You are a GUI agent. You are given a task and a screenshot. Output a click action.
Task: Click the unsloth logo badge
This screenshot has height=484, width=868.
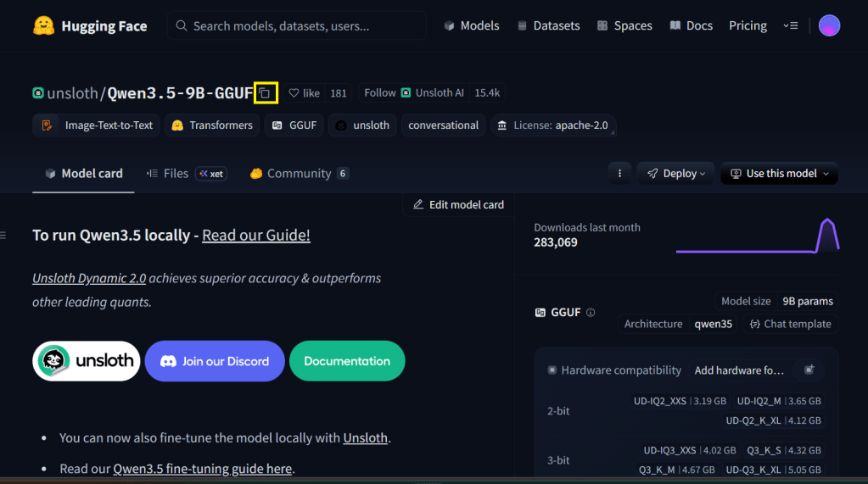[87, 361]
